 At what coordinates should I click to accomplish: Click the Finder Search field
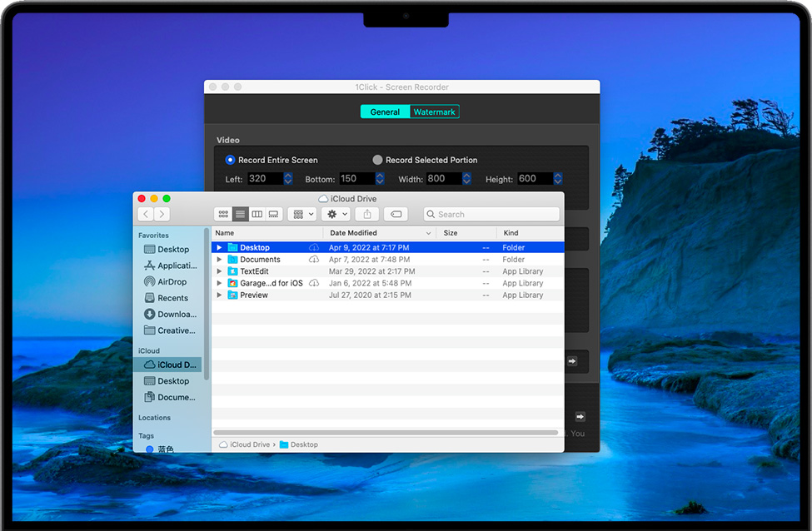point(491,214)
